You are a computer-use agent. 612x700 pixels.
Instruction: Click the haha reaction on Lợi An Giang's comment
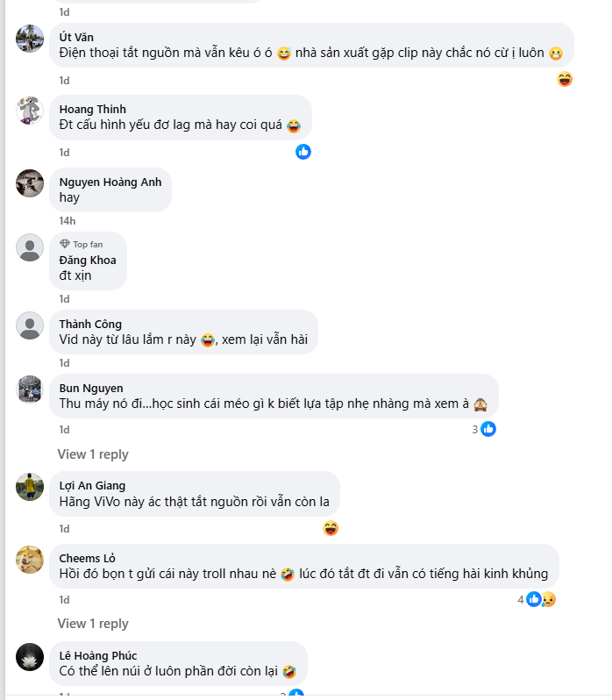pyautogui.click(x=331, y=528)
